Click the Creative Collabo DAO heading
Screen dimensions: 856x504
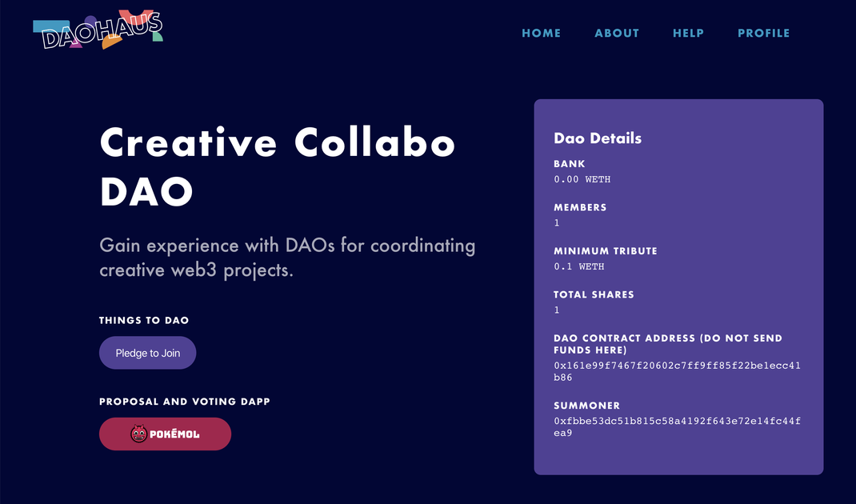coord(278,166)
